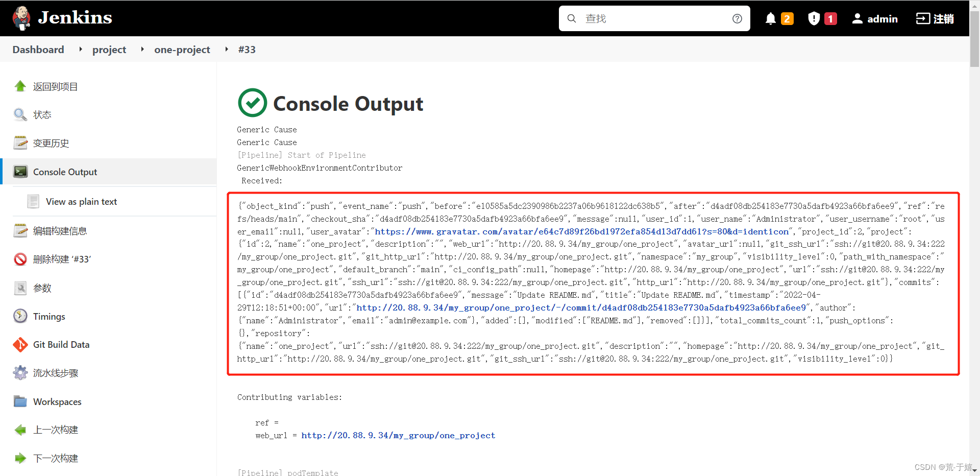The height and width of the screenshot is (476, 980).
Task: Click the notepad 编辑构建信息 icon
Action: click(20, 230)
